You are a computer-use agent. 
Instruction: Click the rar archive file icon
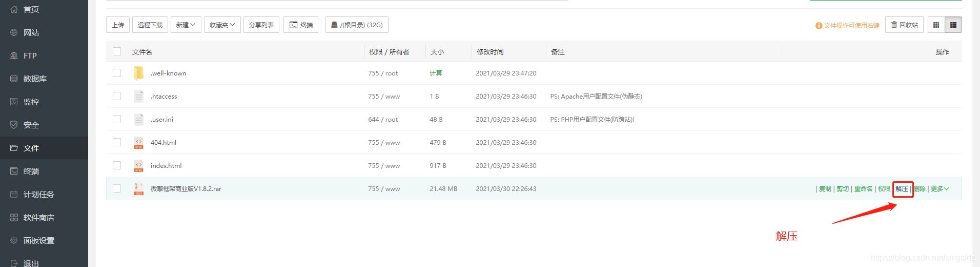pos(138,189)
